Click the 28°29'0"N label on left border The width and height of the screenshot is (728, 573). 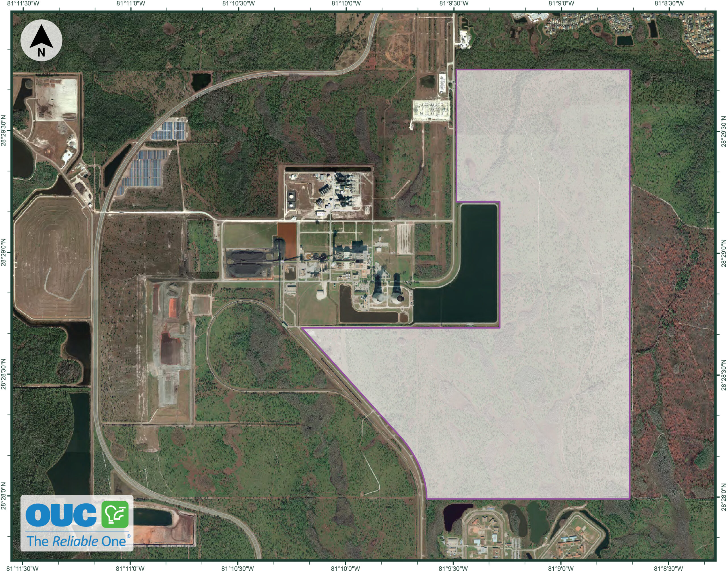[x=4, y=252]
